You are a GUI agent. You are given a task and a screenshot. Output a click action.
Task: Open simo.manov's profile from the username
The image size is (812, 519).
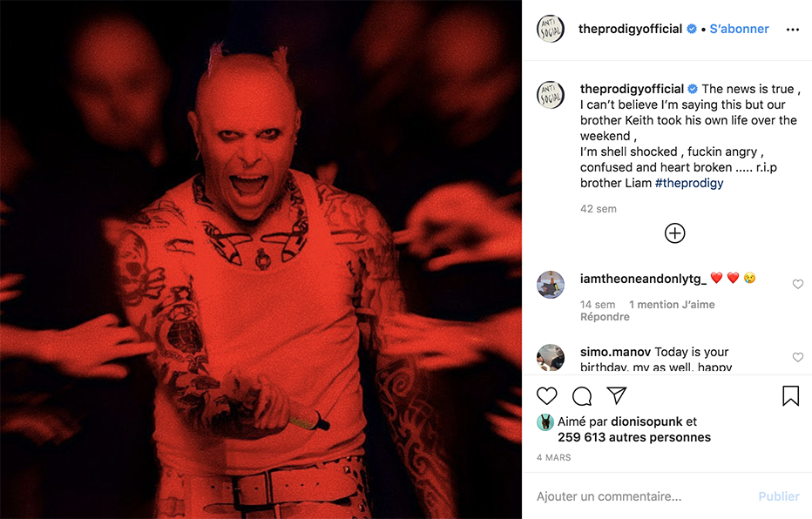pyautogui.click(x=615, y=352)
